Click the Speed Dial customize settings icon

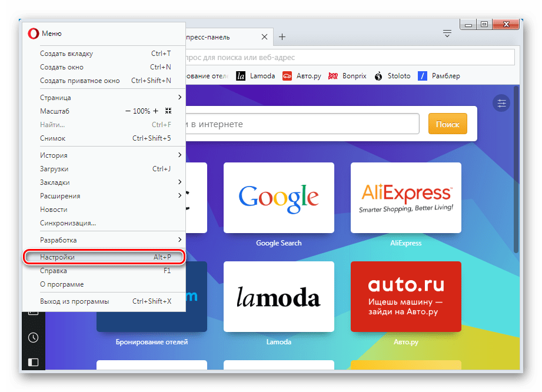point(501,103)
